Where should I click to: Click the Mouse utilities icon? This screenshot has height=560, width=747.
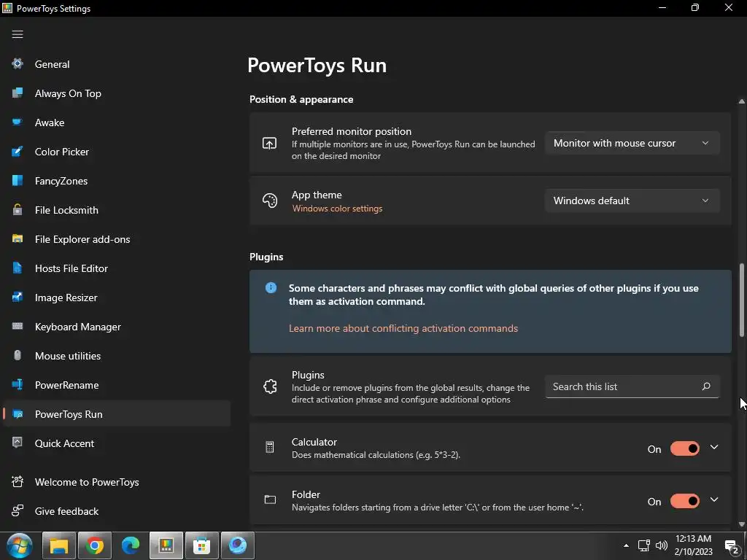pyautogui.click(x=18, y=355)
